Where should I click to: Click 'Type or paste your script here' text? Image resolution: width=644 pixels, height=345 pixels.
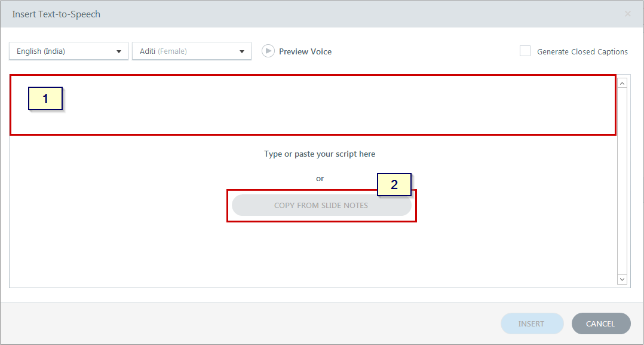tap(320, 154)
